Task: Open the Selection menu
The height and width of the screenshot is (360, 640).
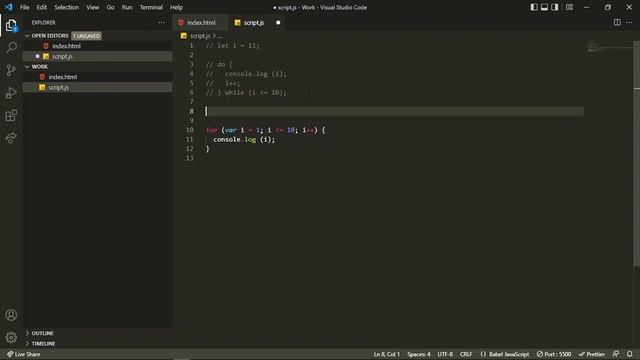Action: coord(67,7)
